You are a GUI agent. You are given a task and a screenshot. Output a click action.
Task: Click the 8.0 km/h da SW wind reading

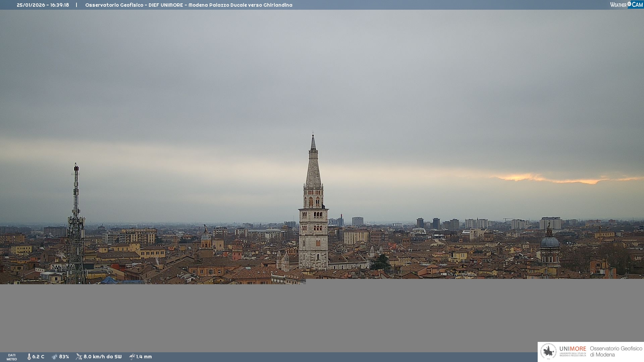[103, 357]
